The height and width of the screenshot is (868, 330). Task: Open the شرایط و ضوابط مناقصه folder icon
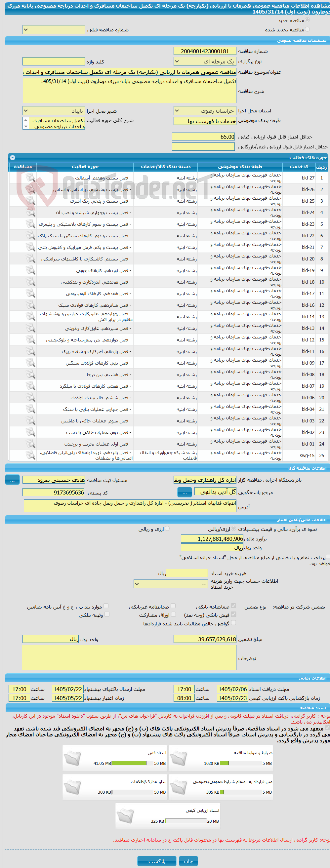pyautogui.click(x=179, y=758)
